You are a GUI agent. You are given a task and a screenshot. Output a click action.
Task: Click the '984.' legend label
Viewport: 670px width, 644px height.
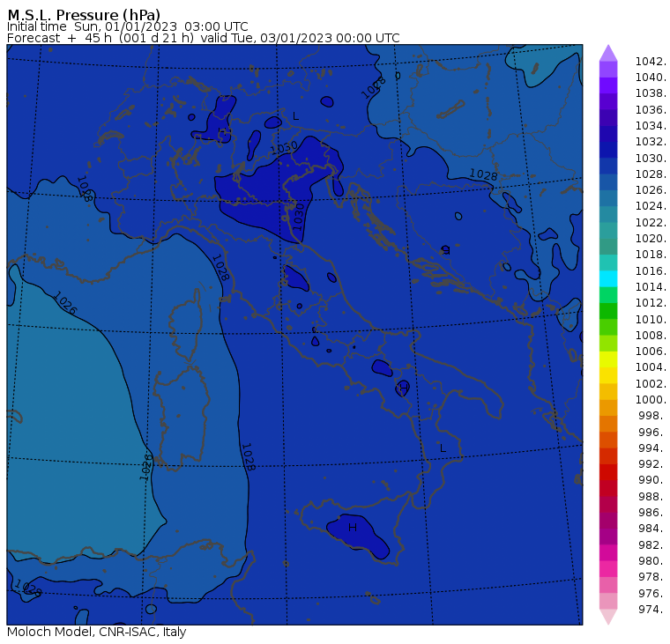(652, 529)
